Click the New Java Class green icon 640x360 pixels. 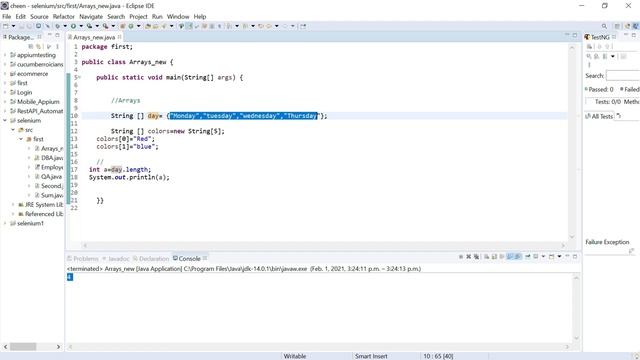131,26
